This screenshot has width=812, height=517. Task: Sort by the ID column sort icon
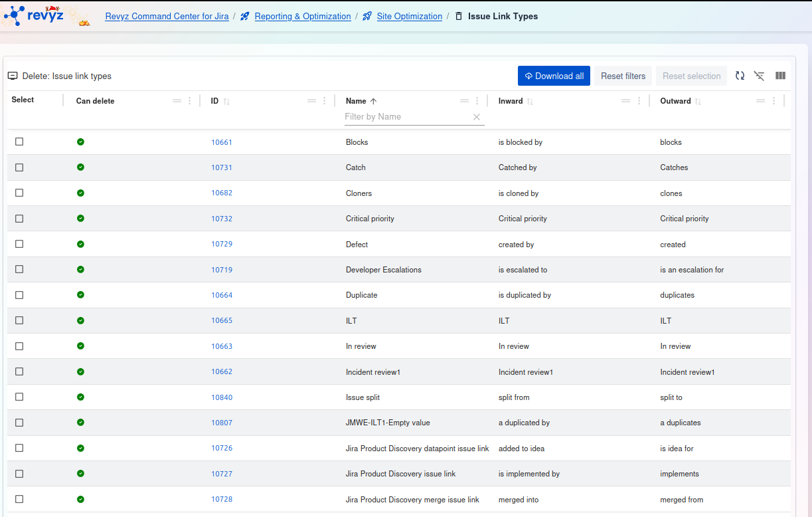(226, 102)
